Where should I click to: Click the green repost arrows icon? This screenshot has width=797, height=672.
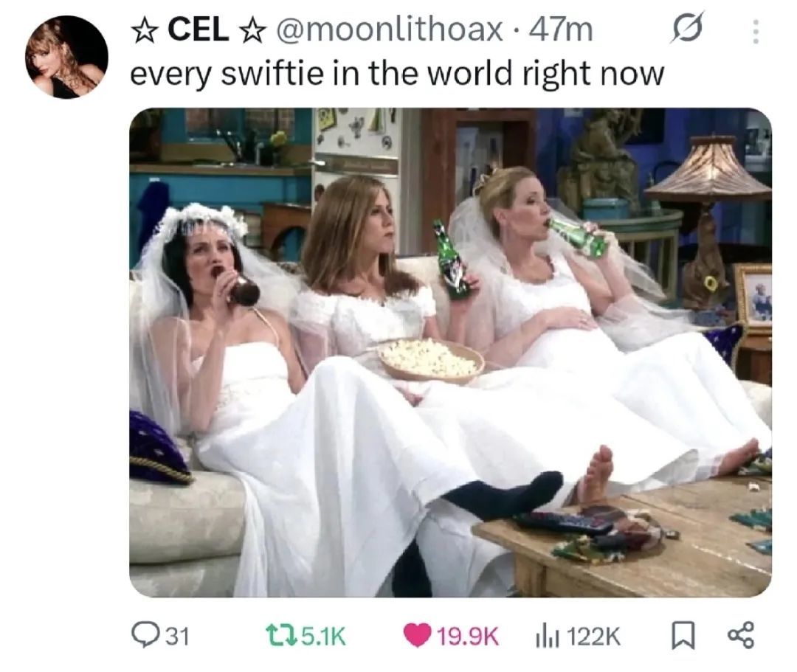click(x=281, y=635)
